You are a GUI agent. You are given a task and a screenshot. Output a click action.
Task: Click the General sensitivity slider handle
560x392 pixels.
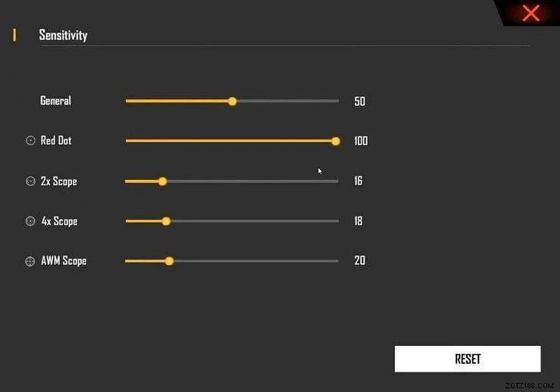[232, 101]
